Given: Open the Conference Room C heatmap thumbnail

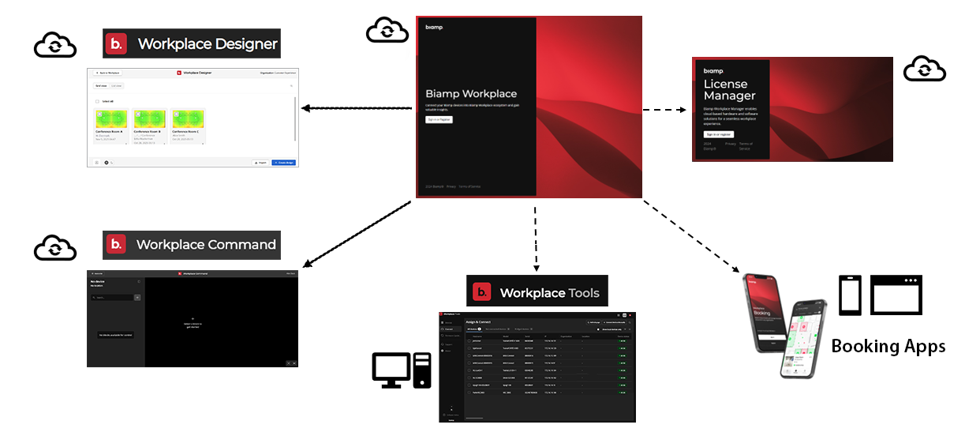Looking at the screenshot, I should click(x=188, y=119).
